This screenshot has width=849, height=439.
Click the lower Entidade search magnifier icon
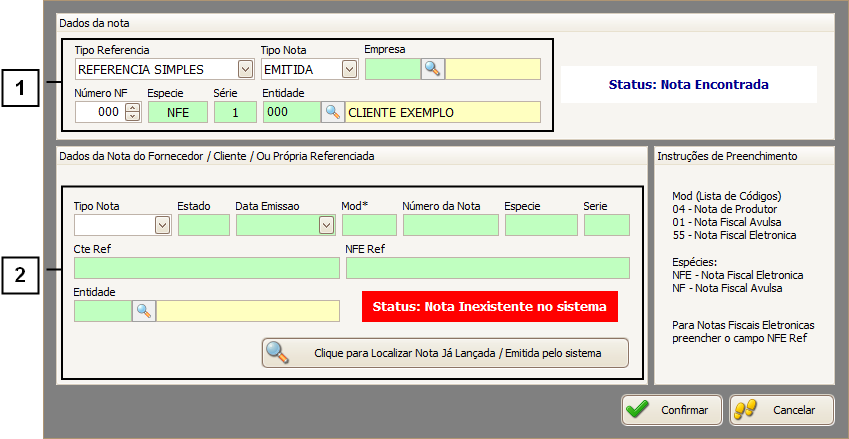coord(144,311)
